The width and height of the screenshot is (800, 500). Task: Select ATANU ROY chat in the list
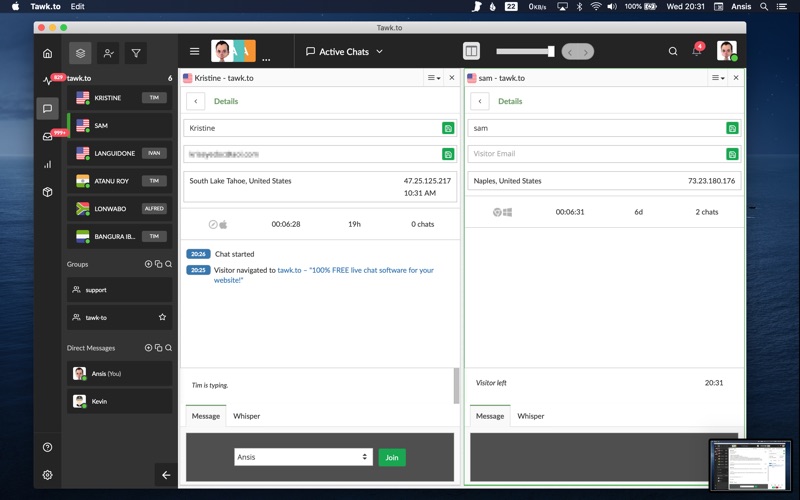[119, 181]
